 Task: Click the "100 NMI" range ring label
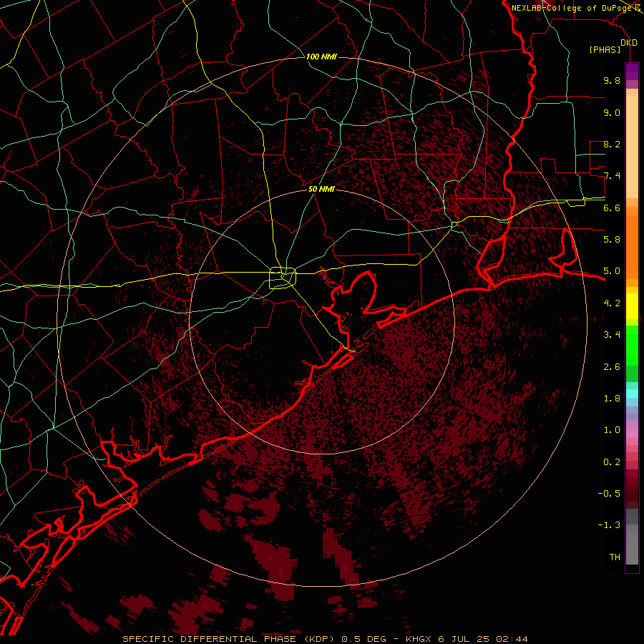(321, 57)
